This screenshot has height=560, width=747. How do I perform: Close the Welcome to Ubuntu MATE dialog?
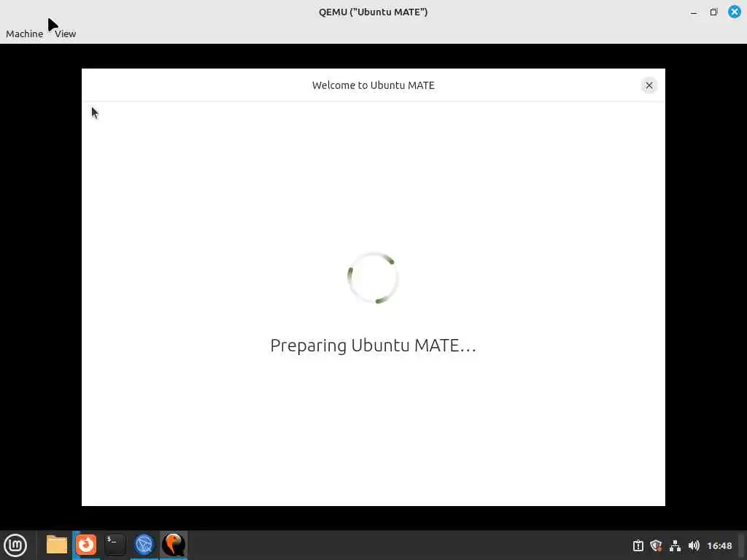[649, 86]
